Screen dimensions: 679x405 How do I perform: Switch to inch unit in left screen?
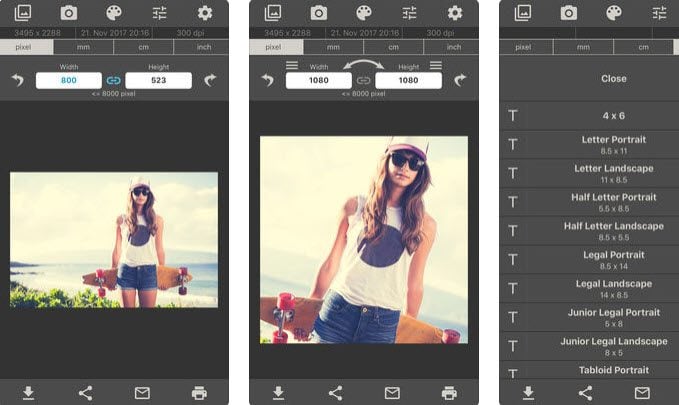(201, 47)
